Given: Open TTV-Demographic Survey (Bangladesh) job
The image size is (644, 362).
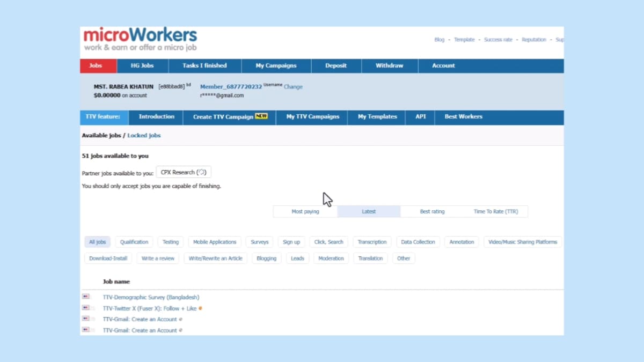Looking at the screenshot, I should (151, 297).
